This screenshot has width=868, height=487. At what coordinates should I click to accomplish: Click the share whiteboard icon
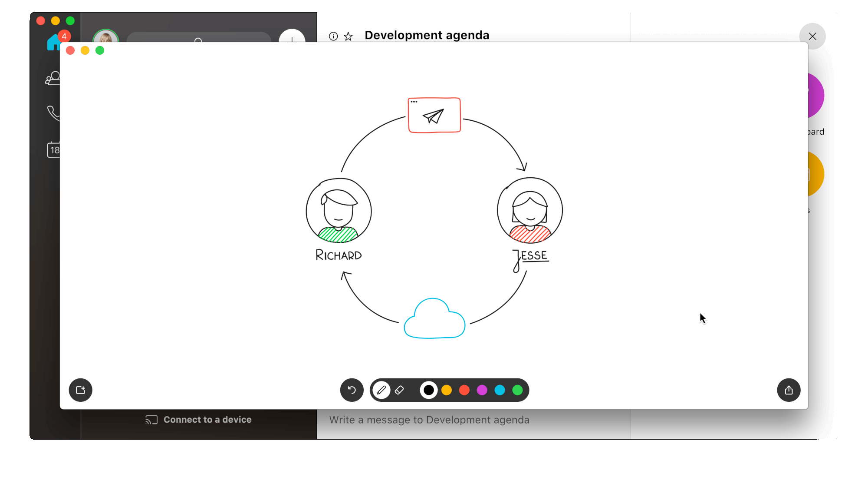(789, 390)
